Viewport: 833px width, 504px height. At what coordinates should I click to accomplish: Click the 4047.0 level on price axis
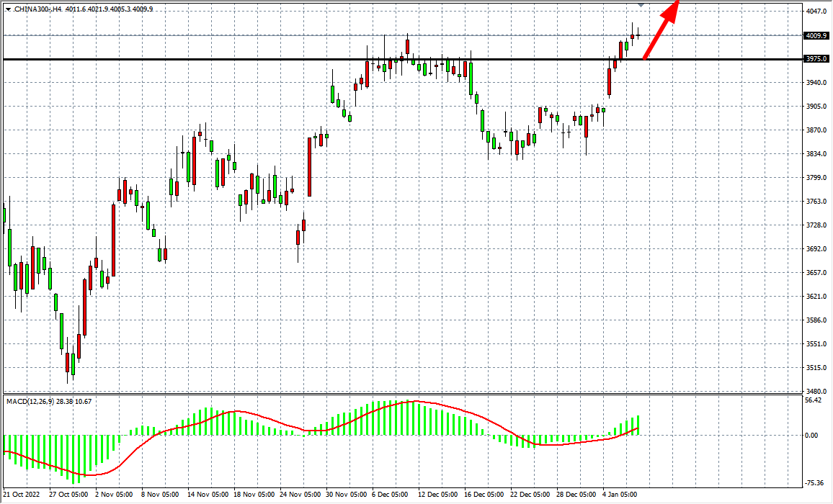click(x=816, y=12)
